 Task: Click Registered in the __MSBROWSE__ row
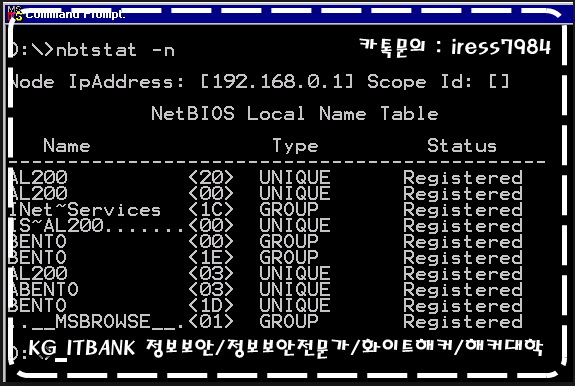(463, 323)
